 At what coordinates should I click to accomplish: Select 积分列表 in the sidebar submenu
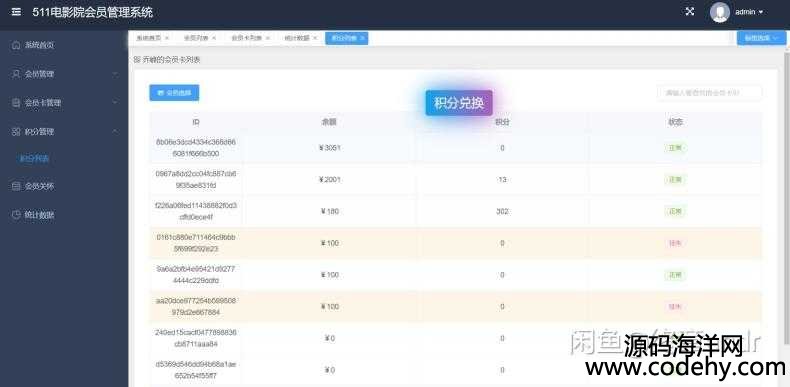coord(34,159)
